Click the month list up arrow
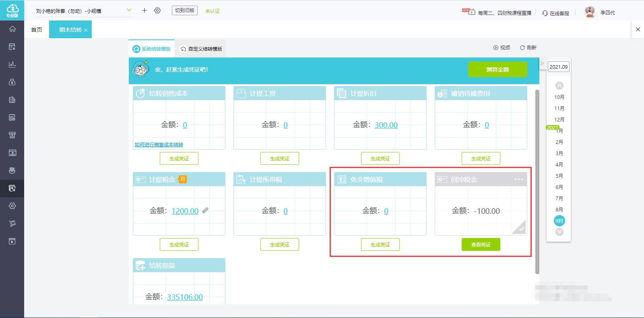The height and width of the screenshot is (318, 644). coord(559,86)
